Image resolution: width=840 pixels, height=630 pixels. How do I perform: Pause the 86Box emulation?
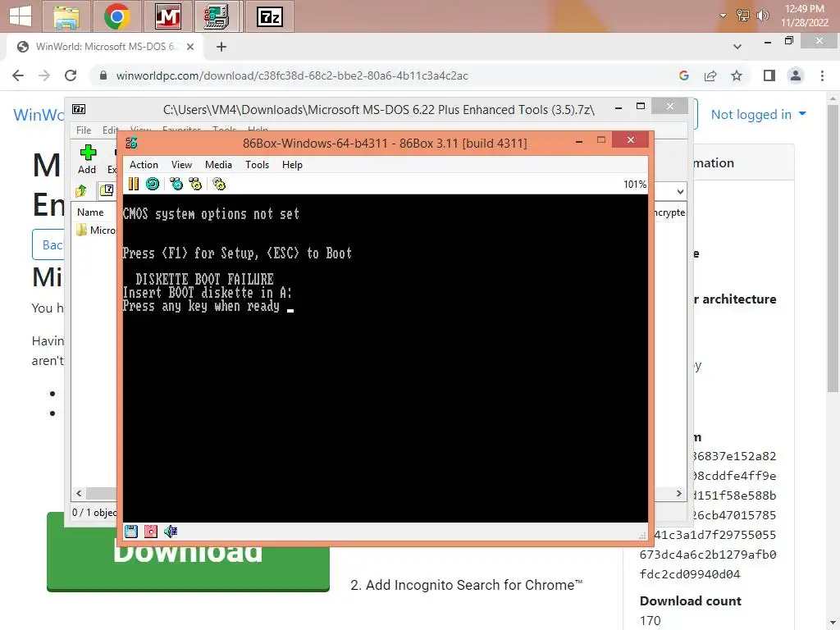(134, 185)
